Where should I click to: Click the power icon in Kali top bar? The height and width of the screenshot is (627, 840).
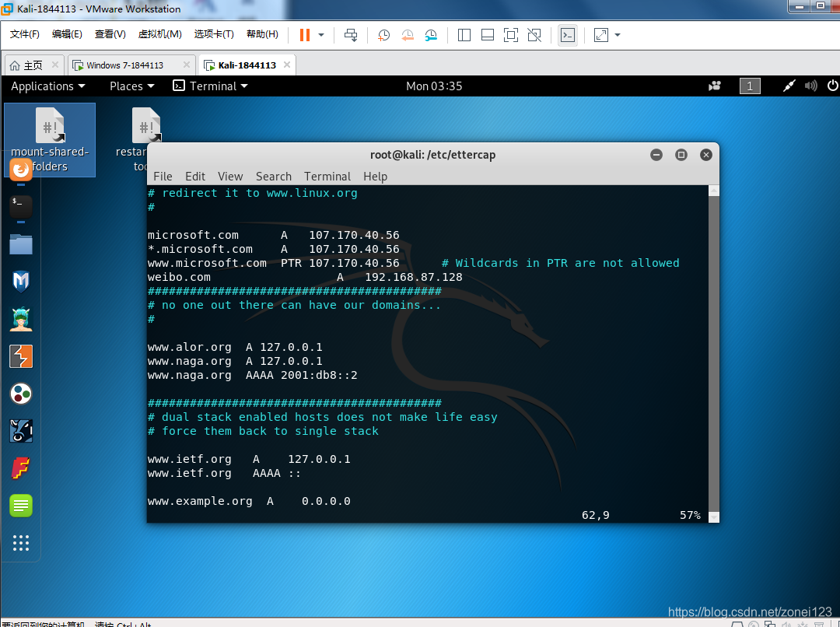[832, 86]
